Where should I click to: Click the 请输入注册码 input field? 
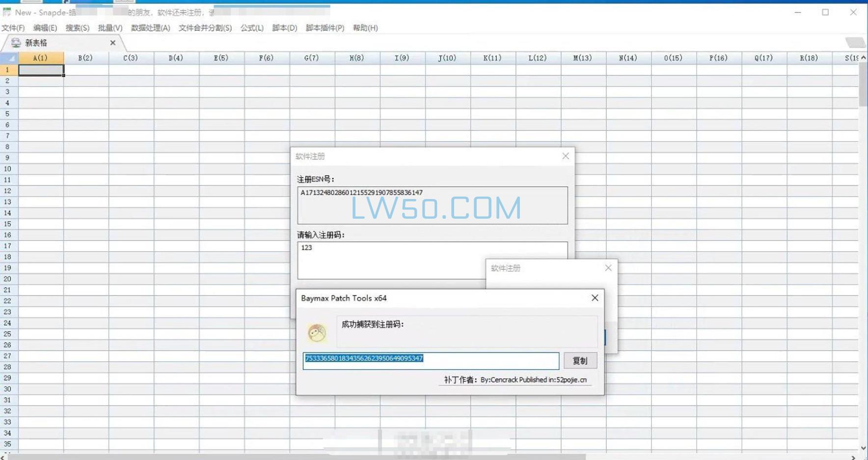pos(433,260)
